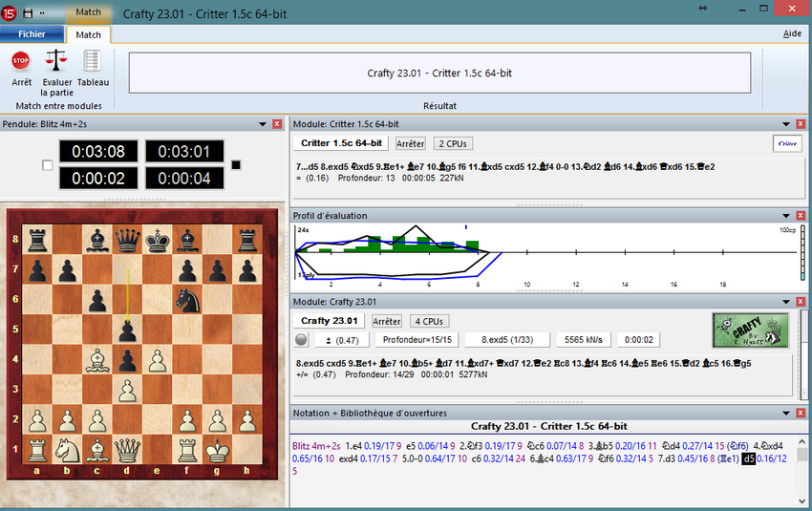
Task: Click the highlighted d5 move in notation
Action: point(748,458)
